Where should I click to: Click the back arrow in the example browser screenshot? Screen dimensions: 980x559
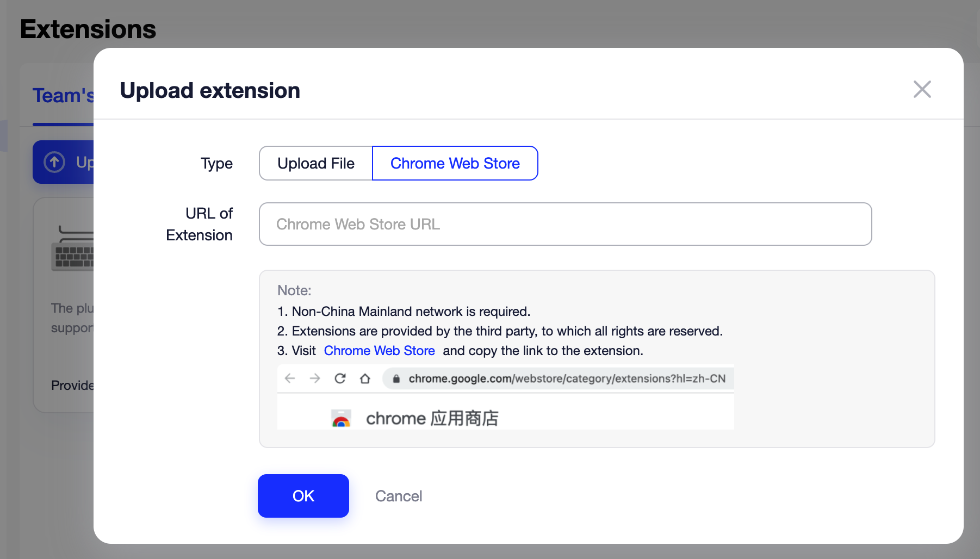289,378
